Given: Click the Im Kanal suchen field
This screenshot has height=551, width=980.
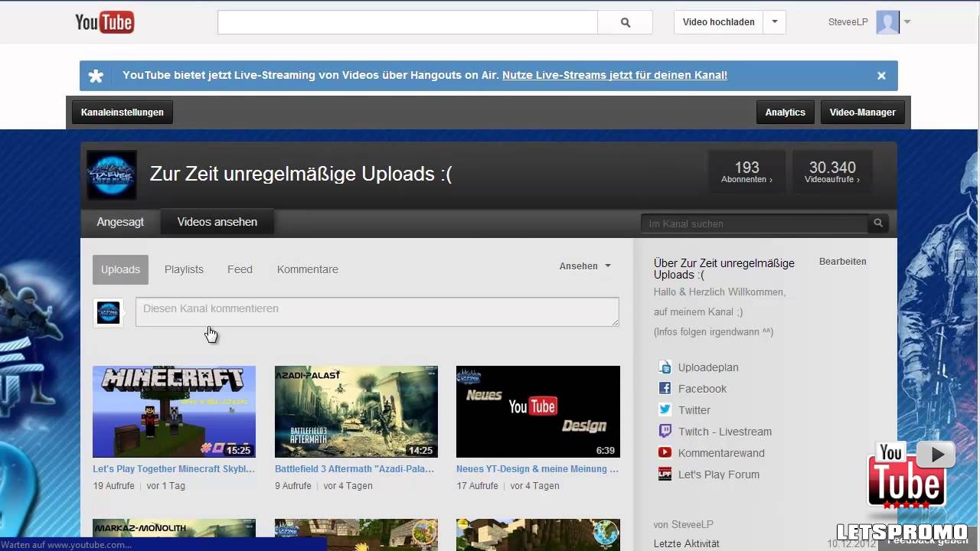Looking at the screenshot, I should [754, 223].
